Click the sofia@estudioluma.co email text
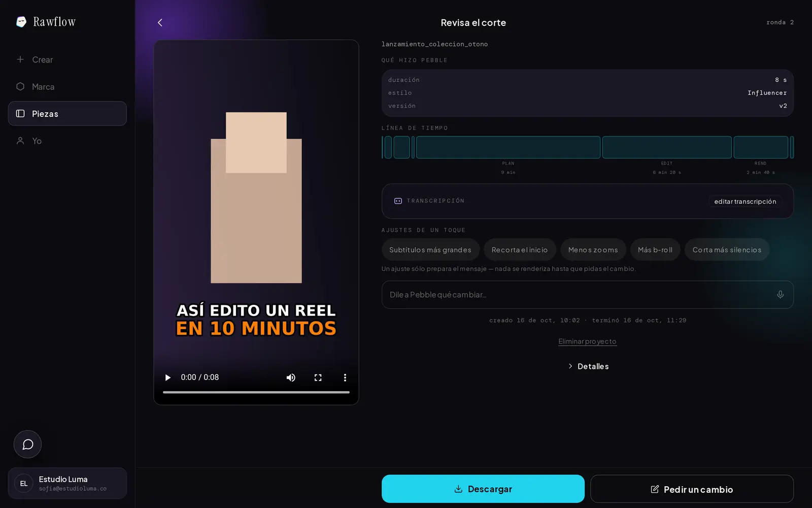The width and height of the screenshot is (812, 508). (x=73, y=489)
